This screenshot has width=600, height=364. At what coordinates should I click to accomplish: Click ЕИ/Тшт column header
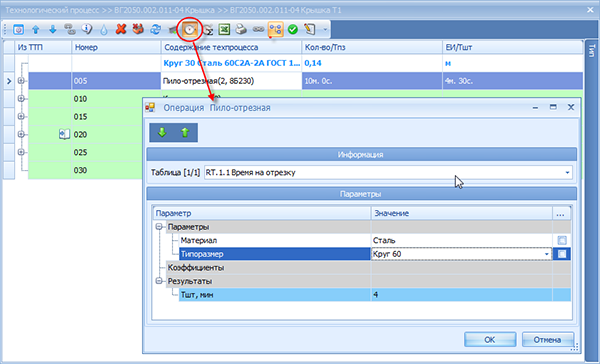tap(513, 47)
